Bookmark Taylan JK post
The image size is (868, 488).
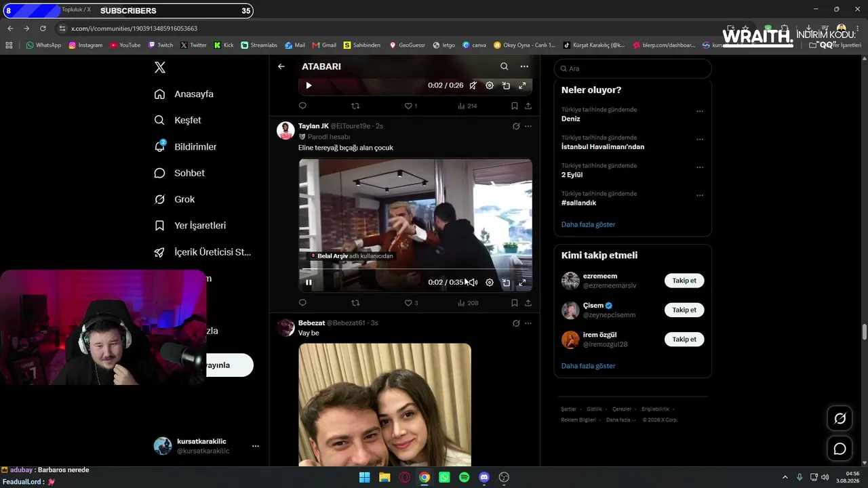(514, 303)
